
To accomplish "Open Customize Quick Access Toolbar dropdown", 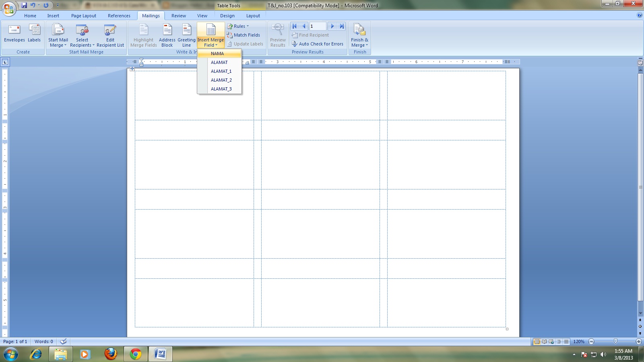I will 58,5.
